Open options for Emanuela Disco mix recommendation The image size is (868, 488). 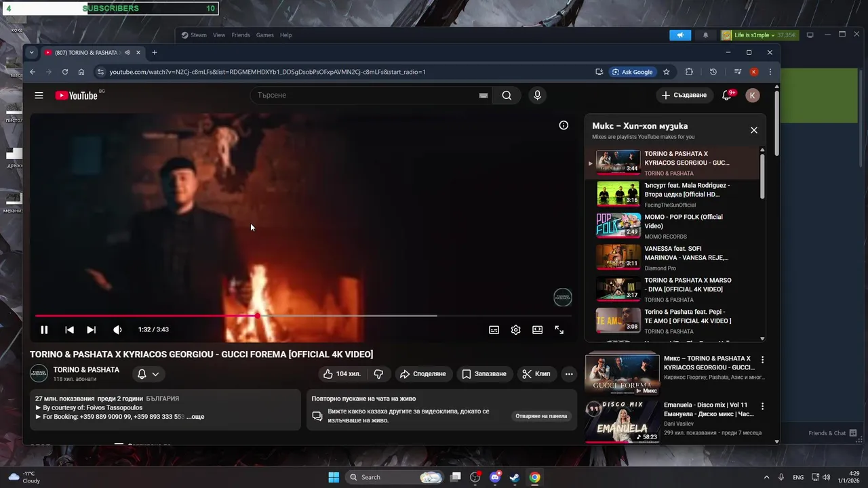(762, 406)
